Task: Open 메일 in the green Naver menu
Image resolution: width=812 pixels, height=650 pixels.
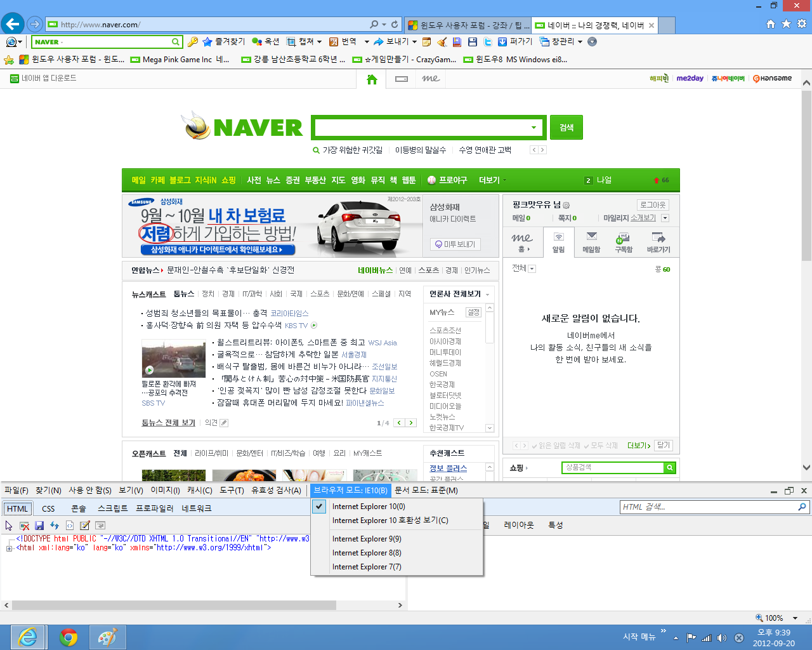Action: click(x=138, y=180)
